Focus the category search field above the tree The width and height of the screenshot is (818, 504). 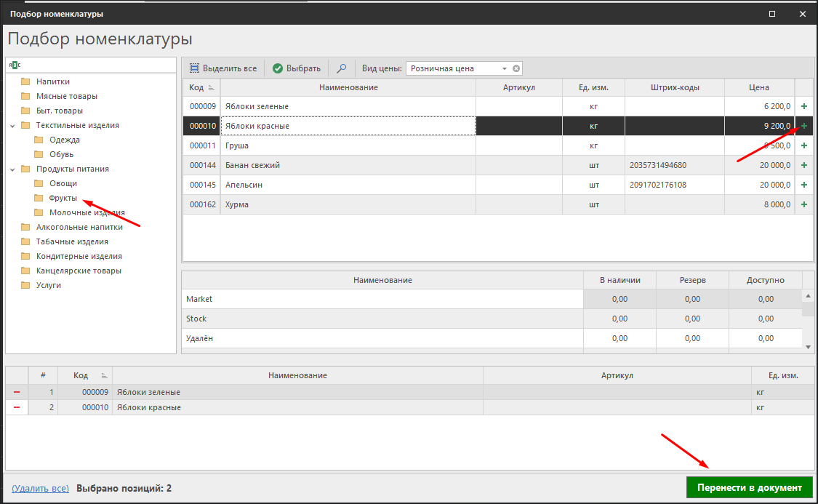point(95,65)
